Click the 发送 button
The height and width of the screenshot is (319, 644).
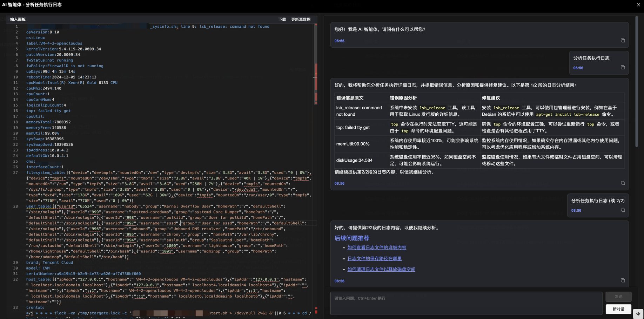tap(618, 297)
